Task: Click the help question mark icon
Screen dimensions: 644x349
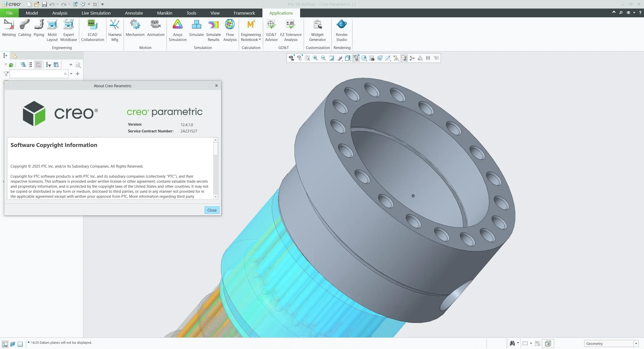Action: (x=640, y=12)
